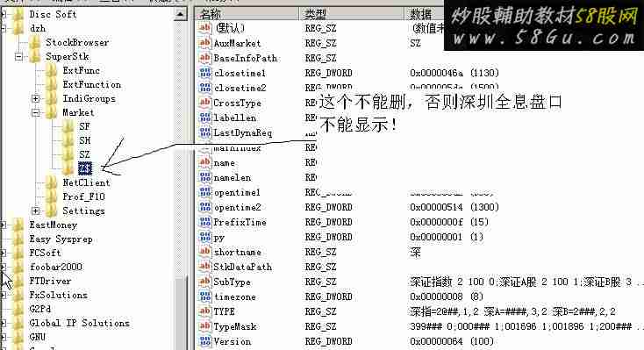Select the NetClient folder icon
The width and height of the screenshot is (644, 350).
coord(52,182)
